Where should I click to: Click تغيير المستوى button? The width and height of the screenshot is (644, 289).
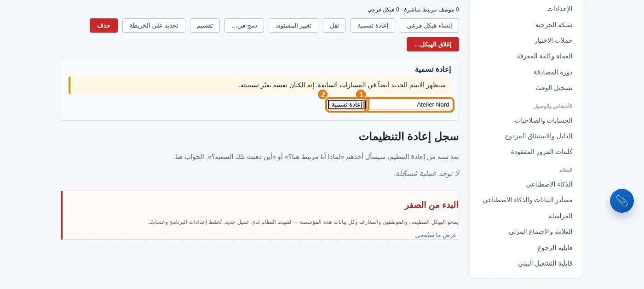point(293,25)
